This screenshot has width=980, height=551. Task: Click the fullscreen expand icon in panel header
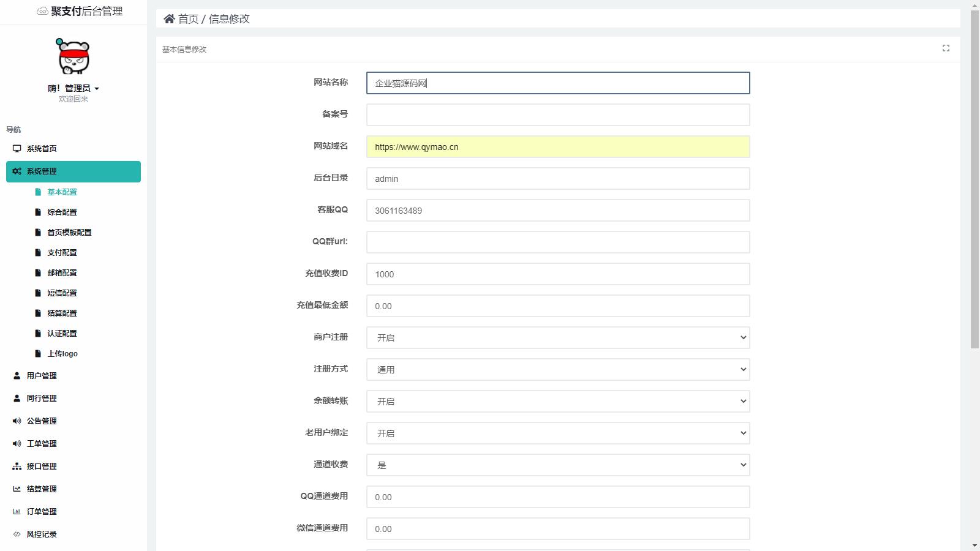tap(946, 48)
